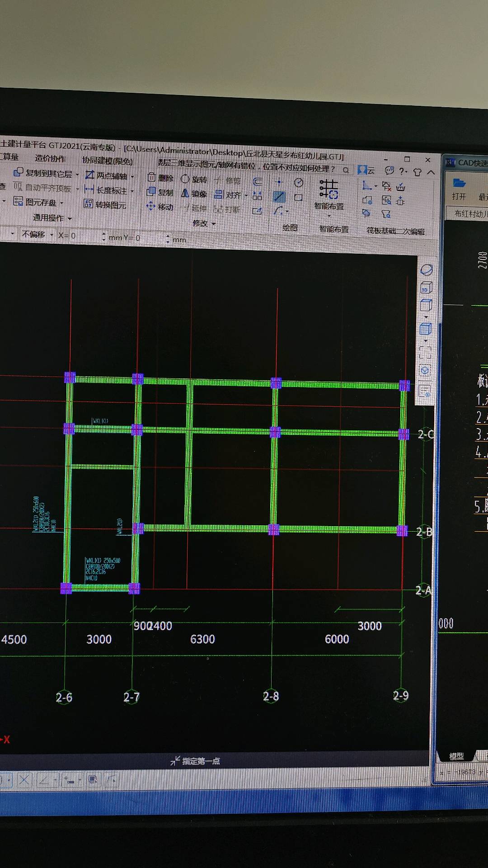Choose the 长度标注 length dimension tool
The width and height of the screenshot is (488, 868).
click(x=106, y=190)
